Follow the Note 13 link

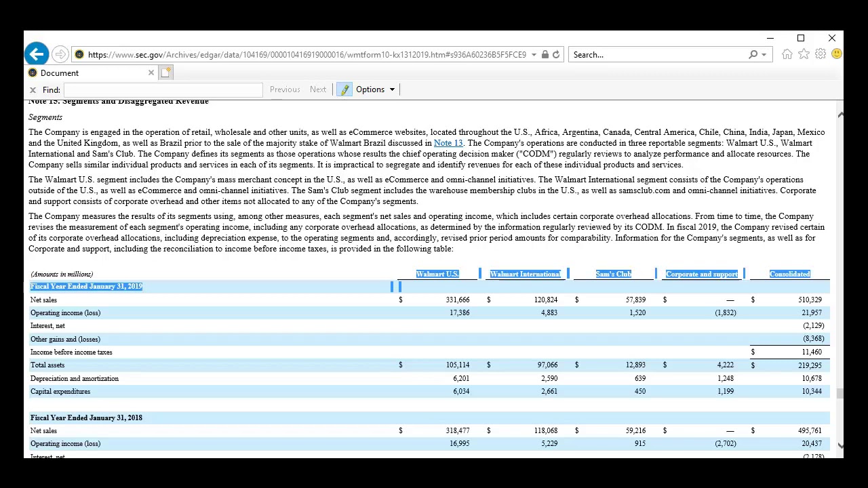coord(448,143)
